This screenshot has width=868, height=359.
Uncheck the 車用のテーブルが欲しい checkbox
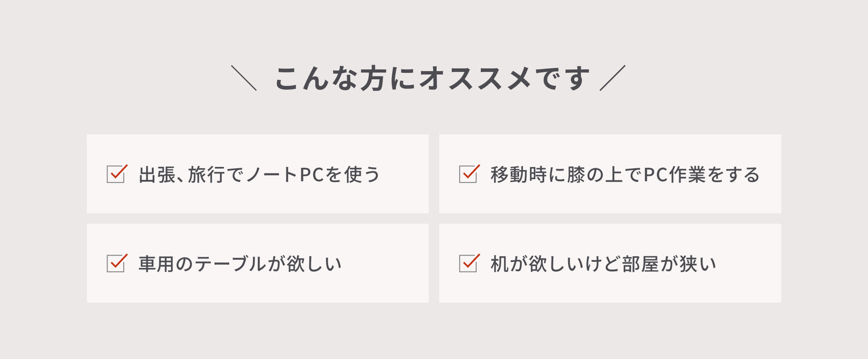116,264
